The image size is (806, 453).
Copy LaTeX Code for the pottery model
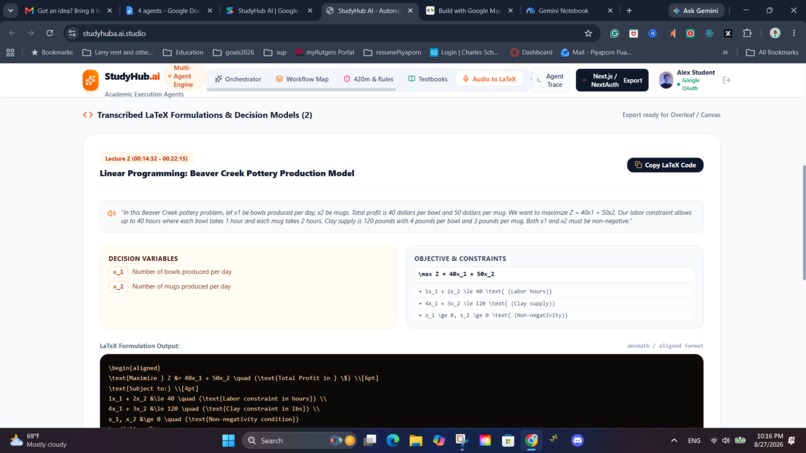click(665, 165)
